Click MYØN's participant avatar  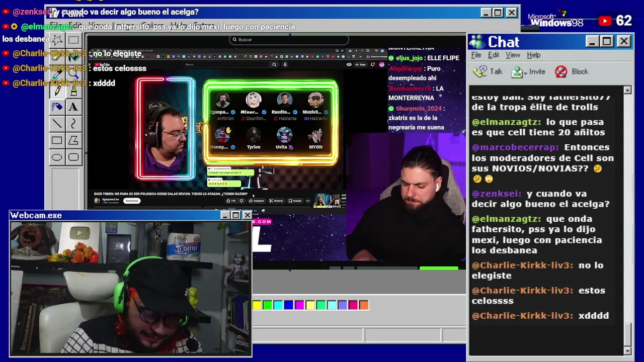315,135
